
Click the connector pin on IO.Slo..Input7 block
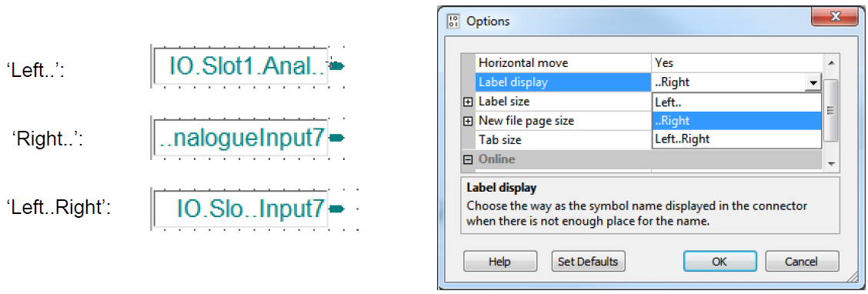pyautogui.click(x=336, y=209)
